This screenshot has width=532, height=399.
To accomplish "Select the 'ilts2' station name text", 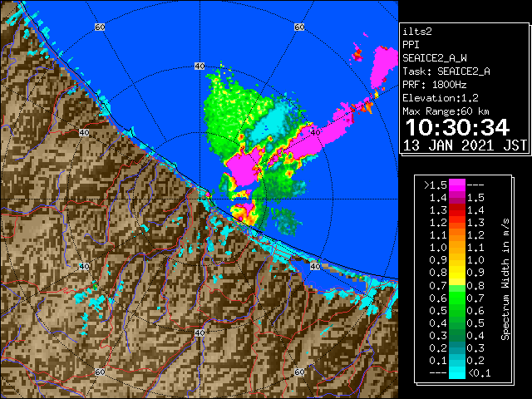I will pyautogui.click(x=417, y=32).
